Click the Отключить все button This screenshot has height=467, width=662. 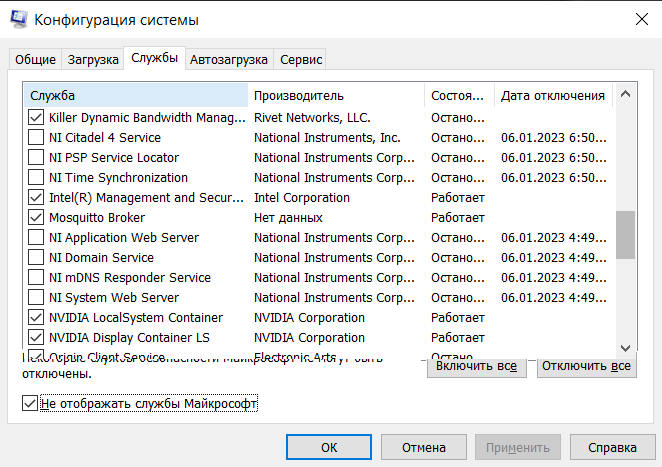(587, 367)
